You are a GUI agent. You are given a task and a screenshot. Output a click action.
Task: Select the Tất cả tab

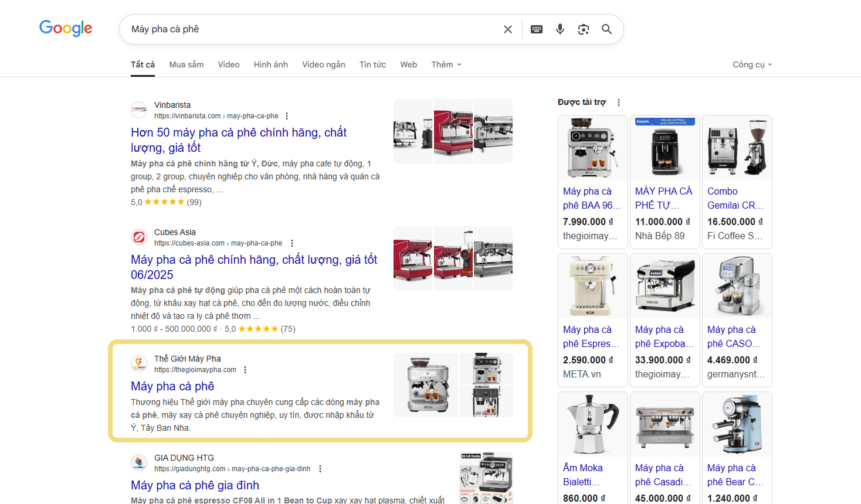click(x=143, y=64)
